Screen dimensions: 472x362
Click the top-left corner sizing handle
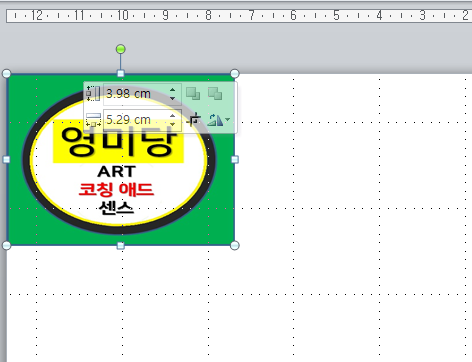point(6,74)
